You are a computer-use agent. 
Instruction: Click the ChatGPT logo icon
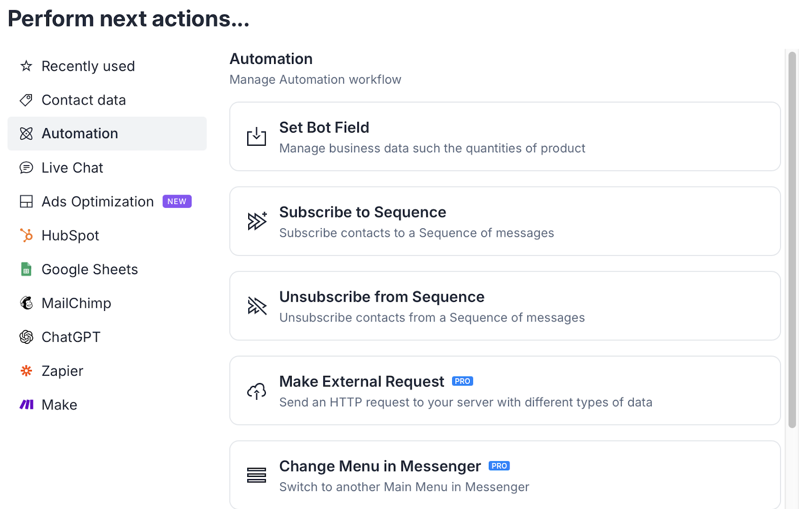[x=26, y=337]
